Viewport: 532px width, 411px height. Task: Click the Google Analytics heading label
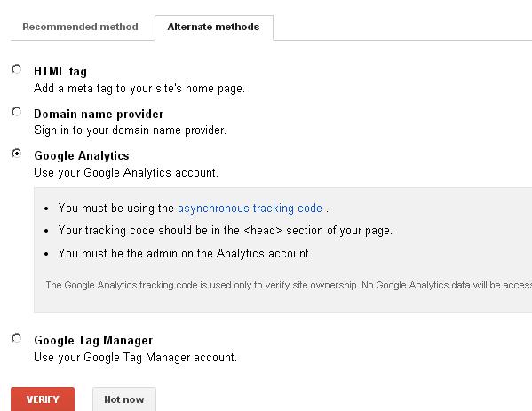point(82,155)
